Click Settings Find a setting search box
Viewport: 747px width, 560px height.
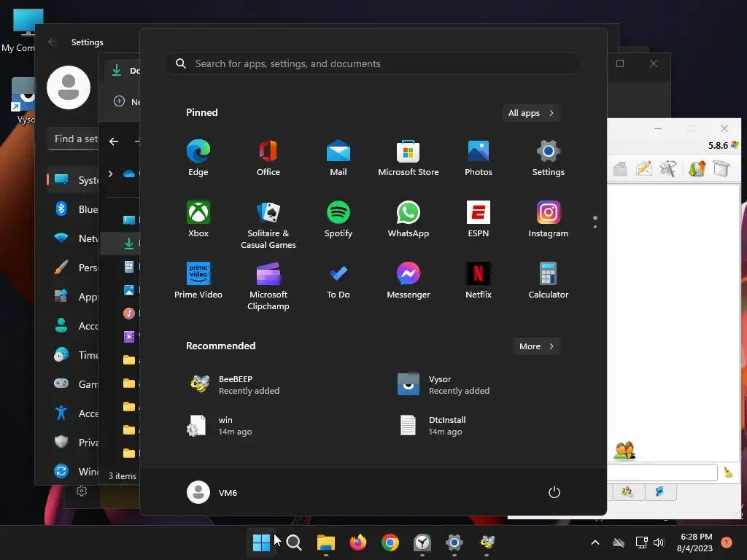[74, 139]
